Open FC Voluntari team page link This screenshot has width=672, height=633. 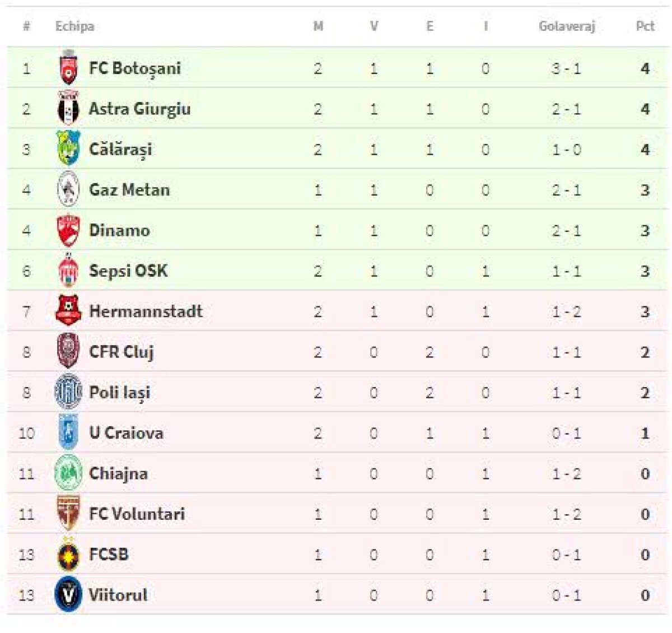pos(137,514)
